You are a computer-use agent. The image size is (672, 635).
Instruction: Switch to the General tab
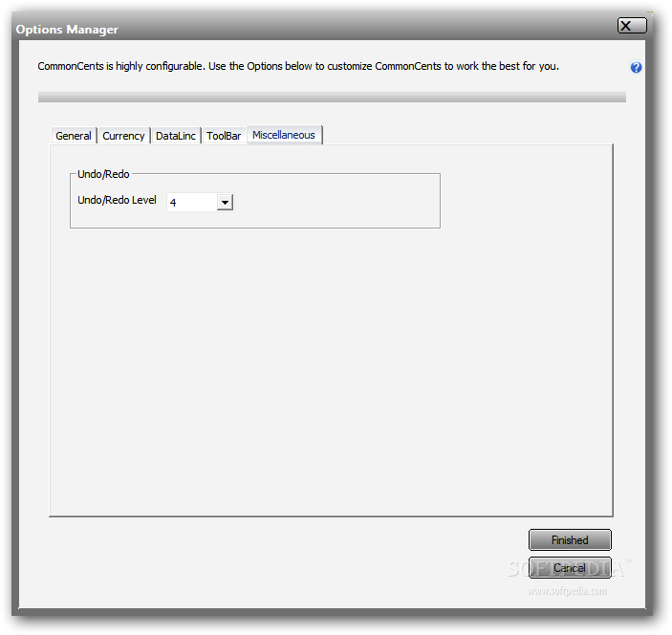[74, 136]
